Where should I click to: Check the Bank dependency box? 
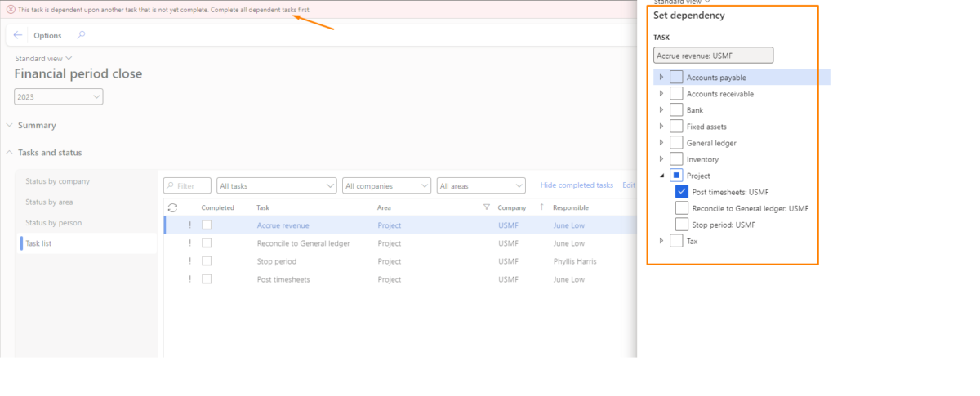coord(676,110)
